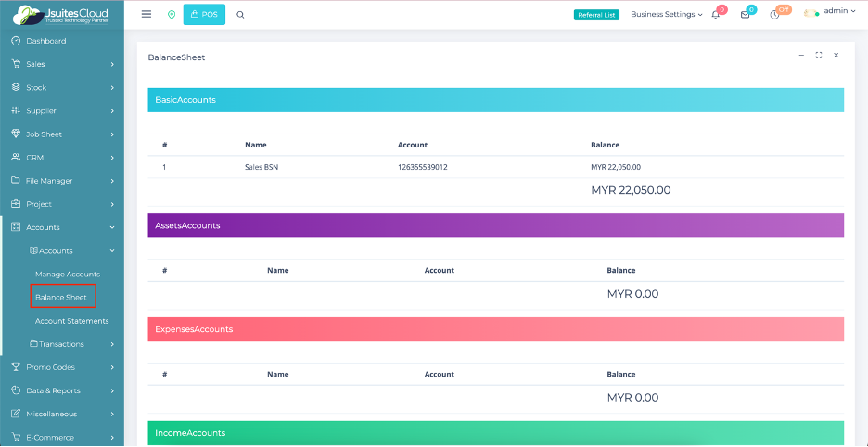The width and height of the screenshot is (868, 447).
Task: Open the mail envelope icon
Action: [x=745, y=15]
